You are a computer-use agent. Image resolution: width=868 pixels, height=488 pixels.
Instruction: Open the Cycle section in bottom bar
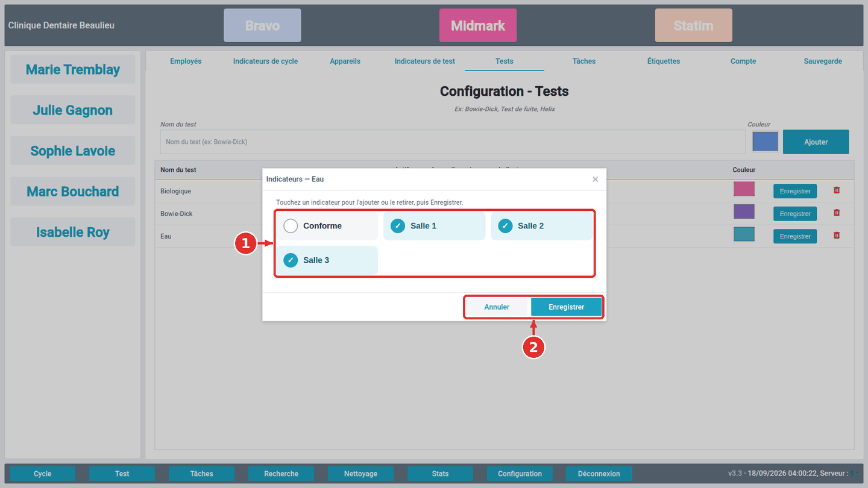(43, 474)
